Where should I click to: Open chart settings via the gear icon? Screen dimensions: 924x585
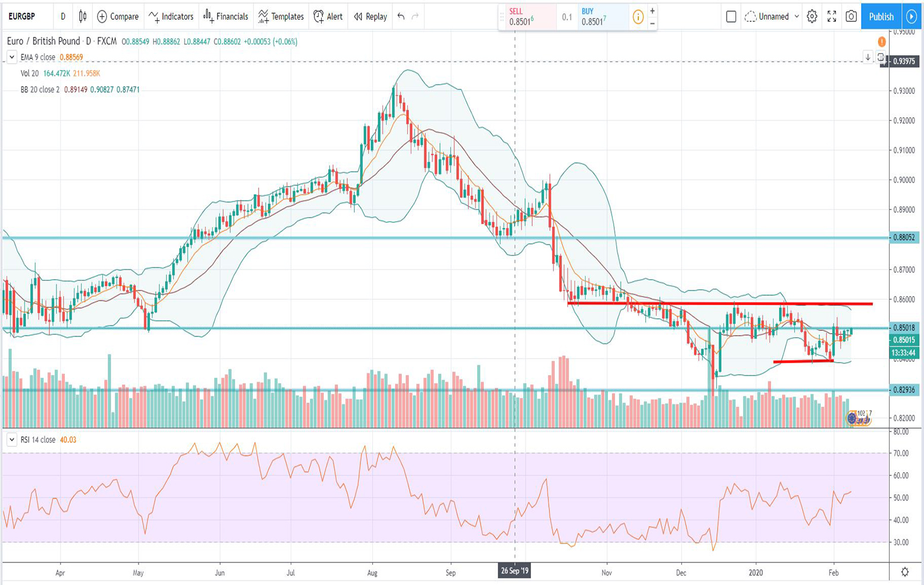coord(810,17)
